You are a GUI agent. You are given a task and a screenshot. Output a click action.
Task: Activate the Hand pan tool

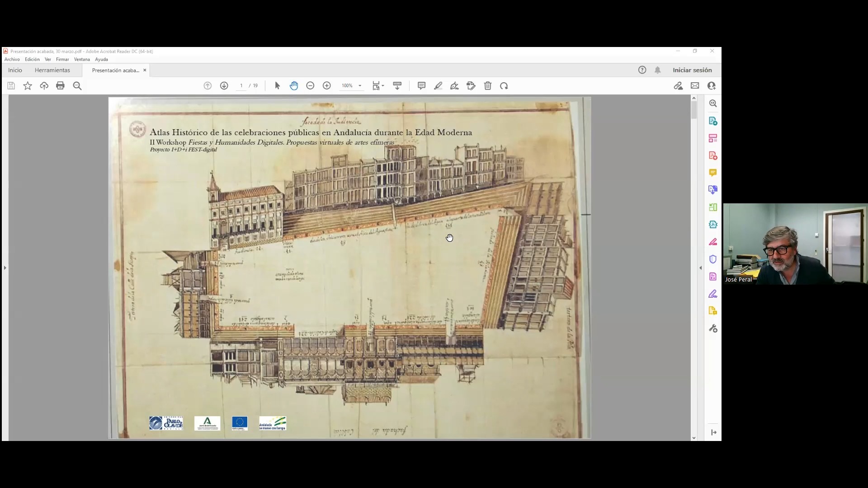294,86
